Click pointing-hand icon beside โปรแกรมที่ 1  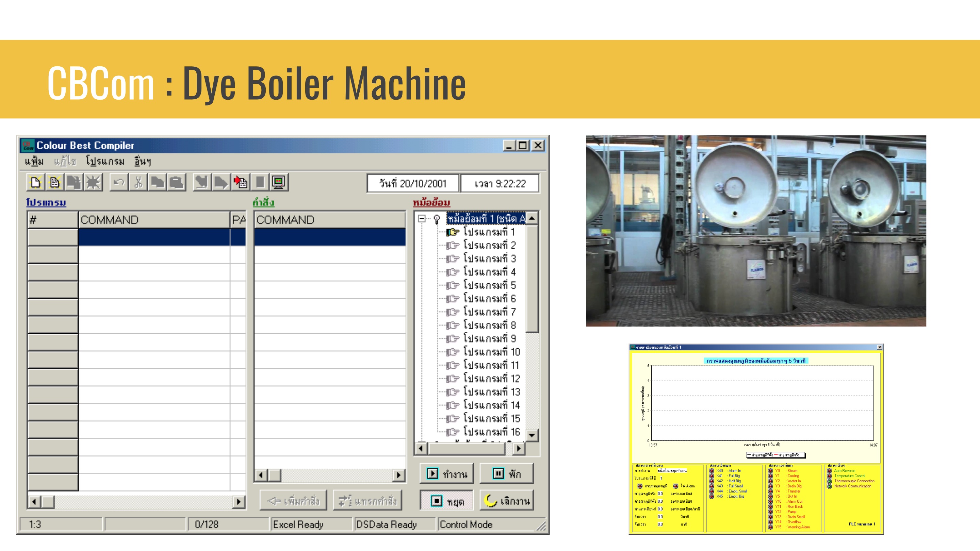(452, 232)
